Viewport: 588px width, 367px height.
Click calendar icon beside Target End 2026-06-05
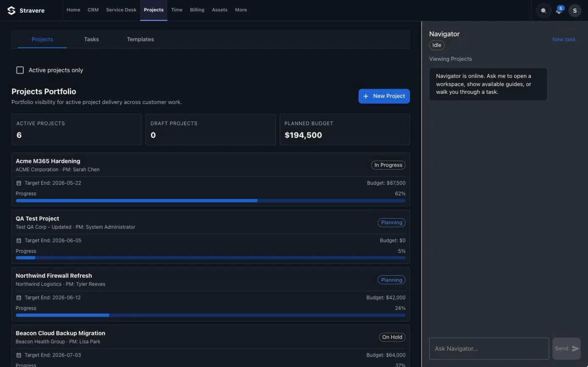point(19,241)
